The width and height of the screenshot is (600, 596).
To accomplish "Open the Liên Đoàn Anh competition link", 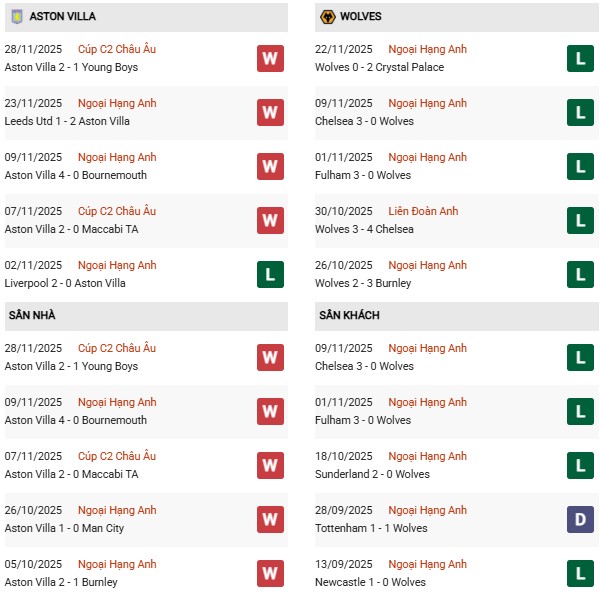I will (x=423, y=211).
